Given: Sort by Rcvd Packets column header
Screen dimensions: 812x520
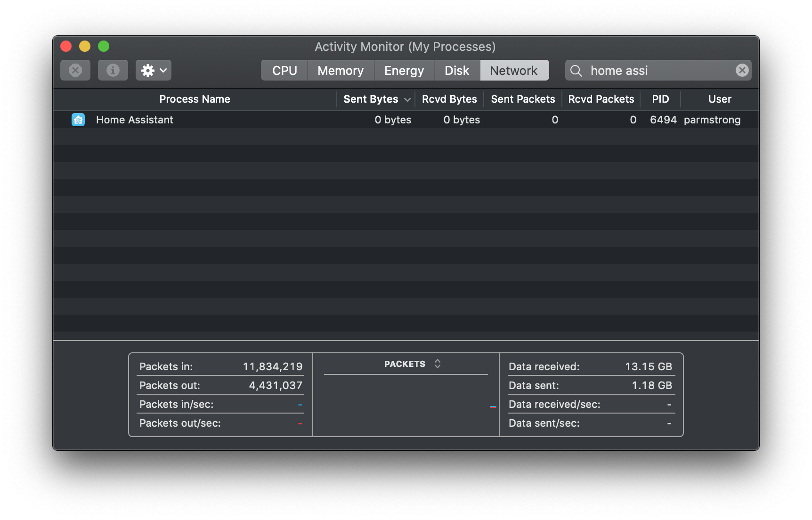Looking at the screenshot, I should point(601,99).
